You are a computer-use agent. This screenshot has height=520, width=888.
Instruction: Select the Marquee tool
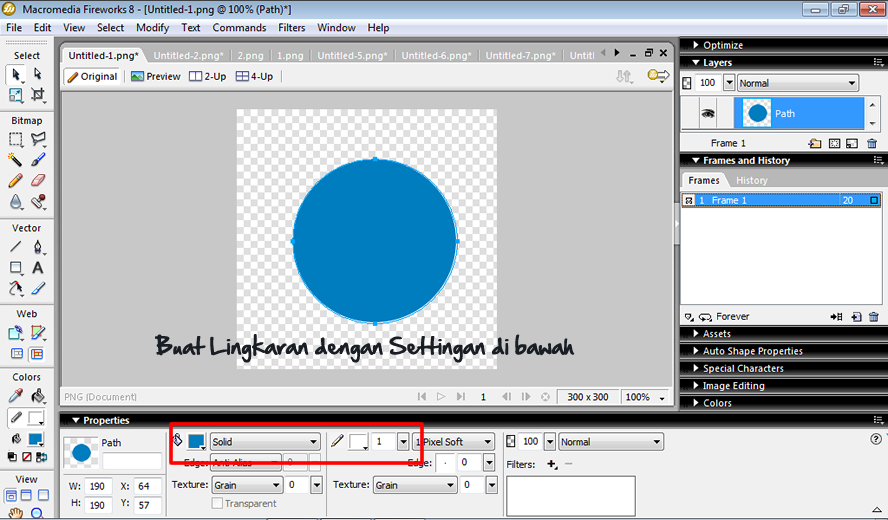[x=15, y=139]
